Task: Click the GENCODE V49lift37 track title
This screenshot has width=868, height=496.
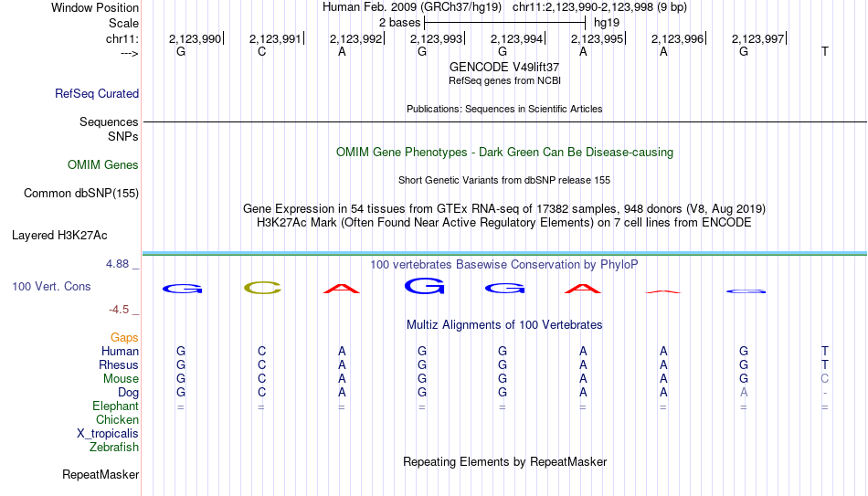Action: (504, 67)
